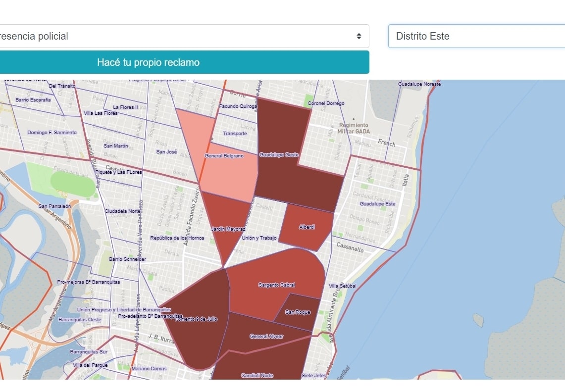Click the 'Domingo F. Sarmiento' label

coord(52,132)
